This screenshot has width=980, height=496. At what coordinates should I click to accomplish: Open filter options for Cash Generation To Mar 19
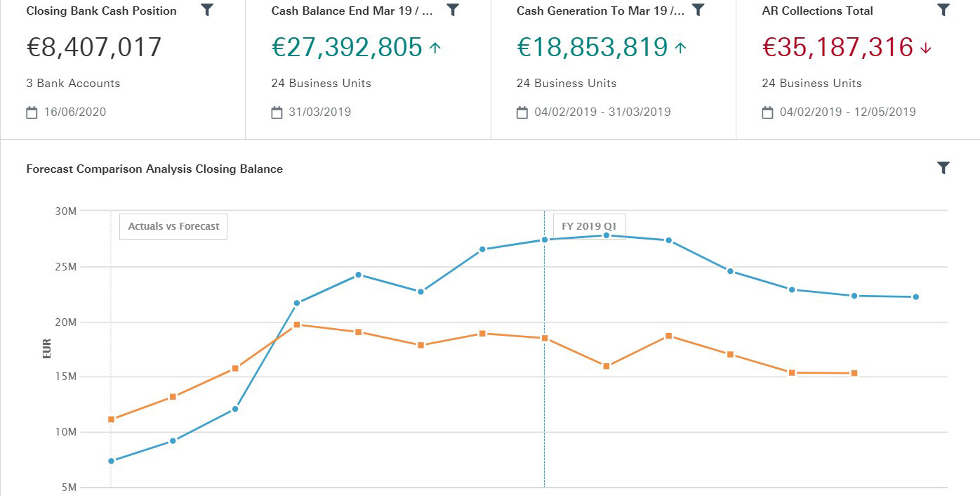[x=698, y=11]
